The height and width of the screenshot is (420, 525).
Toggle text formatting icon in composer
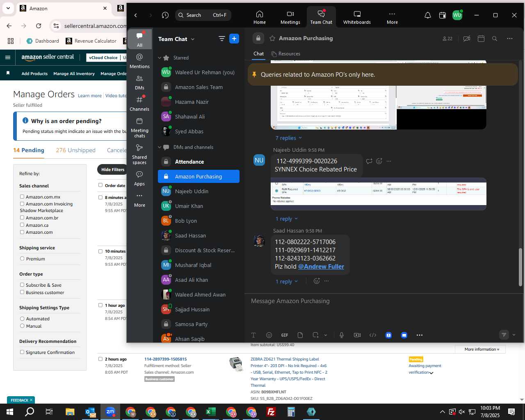pos(253,335)
